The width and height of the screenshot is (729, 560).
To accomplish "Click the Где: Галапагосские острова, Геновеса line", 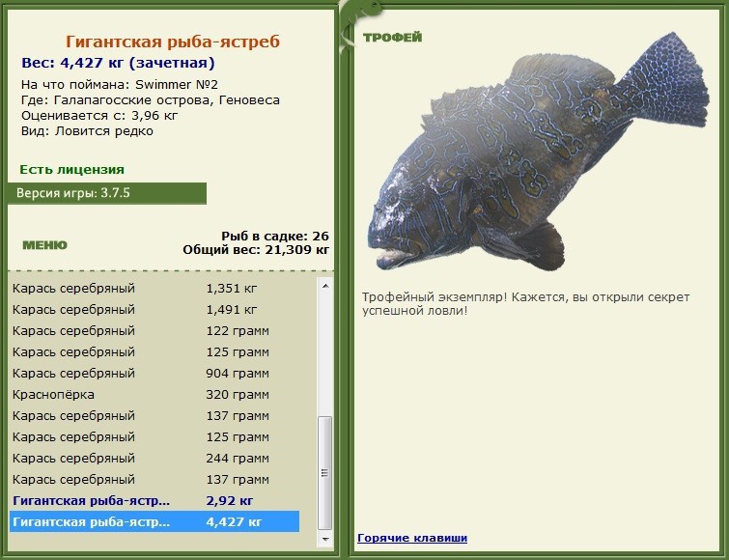I will coord(151,99).
